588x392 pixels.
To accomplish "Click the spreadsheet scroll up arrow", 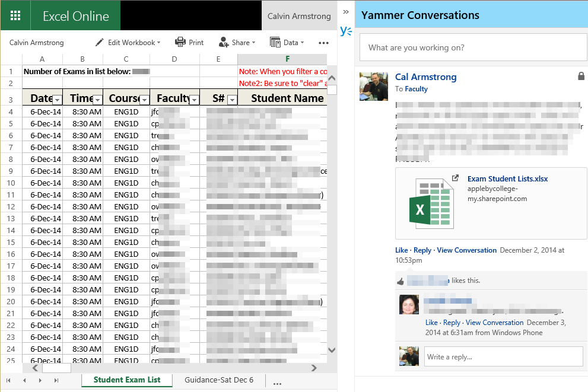I will 332,78.
